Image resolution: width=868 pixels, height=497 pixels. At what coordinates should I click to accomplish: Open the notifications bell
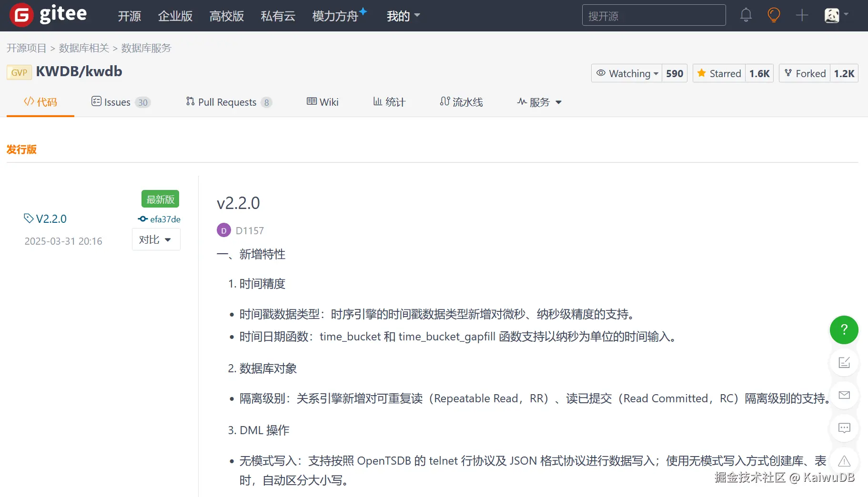746,15
